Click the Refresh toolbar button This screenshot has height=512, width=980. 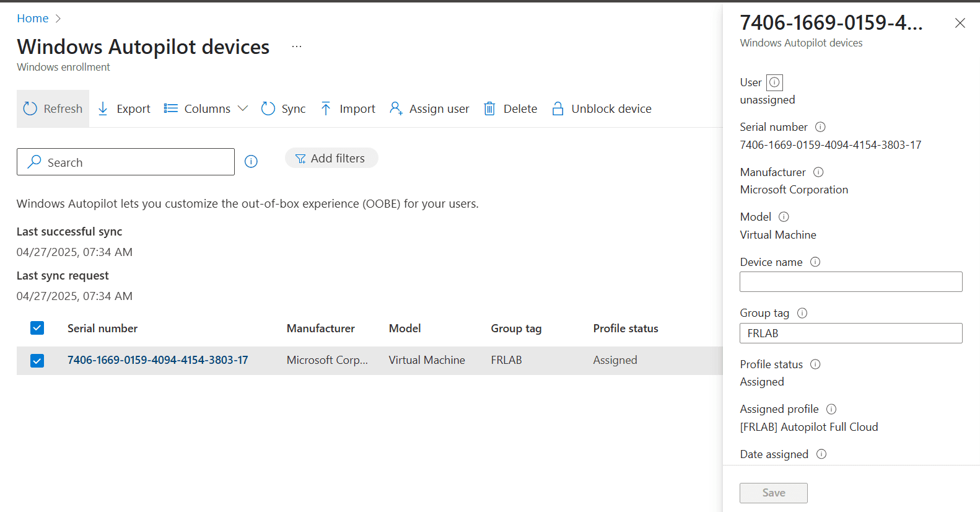pyautogui.click(x=53, y=108)
